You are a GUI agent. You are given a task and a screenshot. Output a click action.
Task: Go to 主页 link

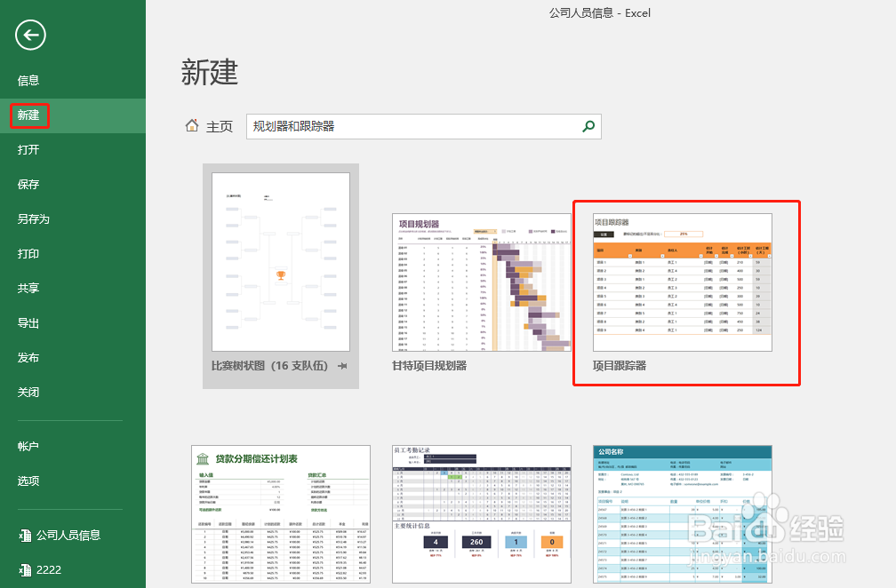coord(220,126)
